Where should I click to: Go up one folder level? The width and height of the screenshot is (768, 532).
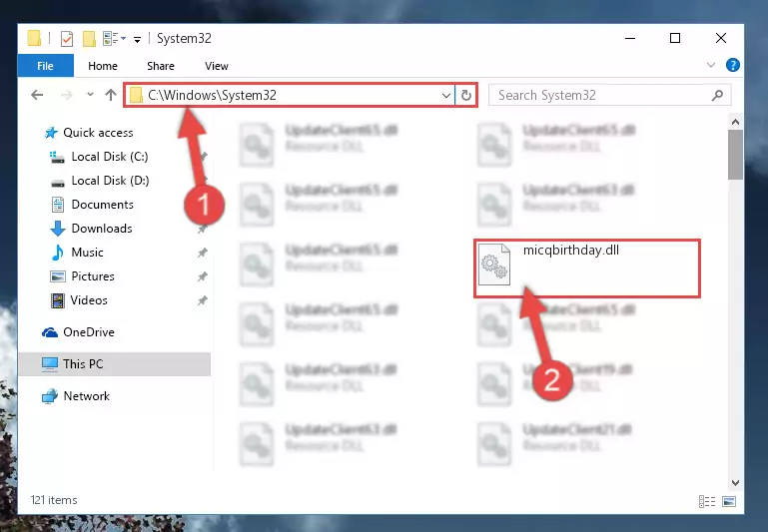(x=111, y=95)
